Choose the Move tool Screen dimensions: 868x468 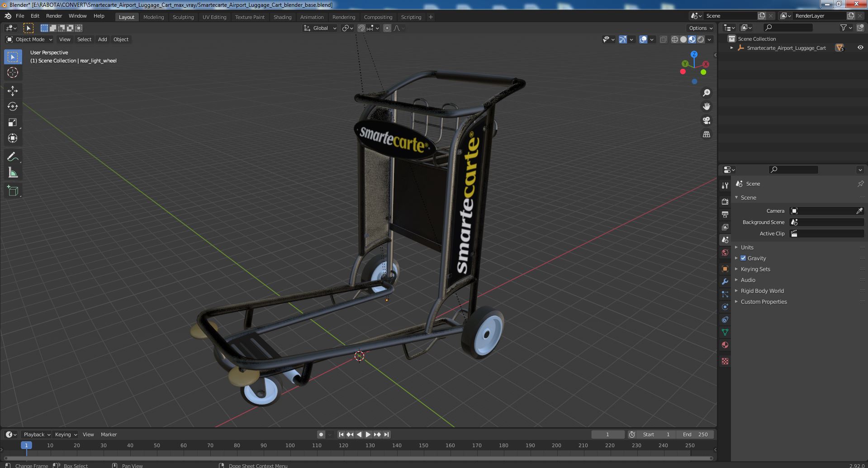13,91
